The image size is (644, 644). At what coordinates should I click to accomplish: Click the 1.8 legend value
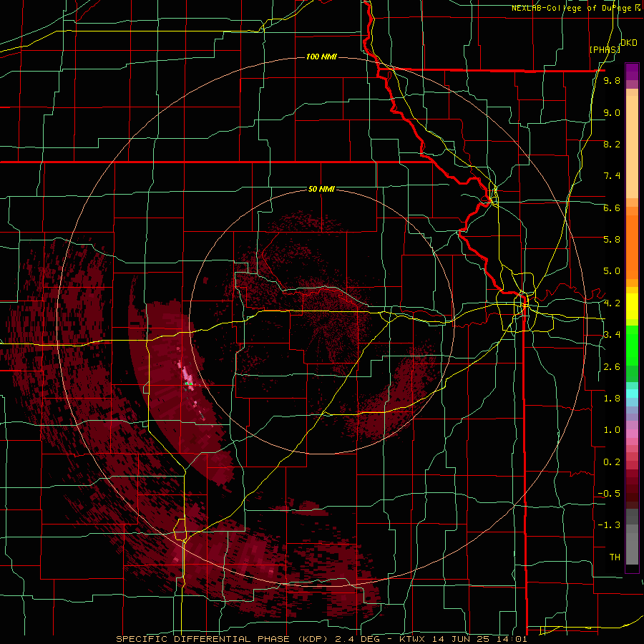612,399
